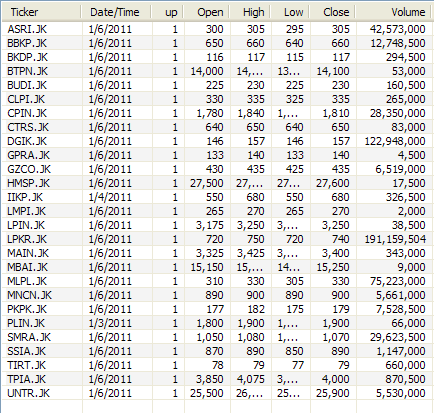Click open price 1,780 for CPIN.JK
This screenshot has width=434, height=413.
point(210,113)
